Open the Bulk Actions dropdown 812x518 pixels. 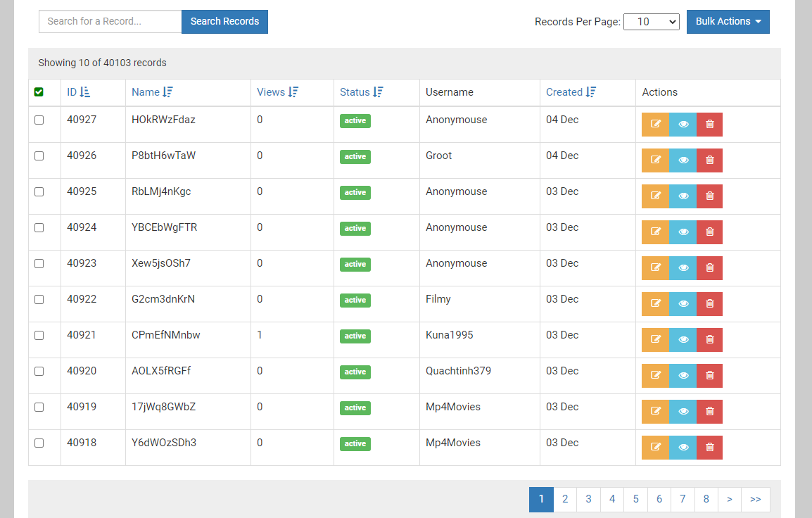point(728,21)
